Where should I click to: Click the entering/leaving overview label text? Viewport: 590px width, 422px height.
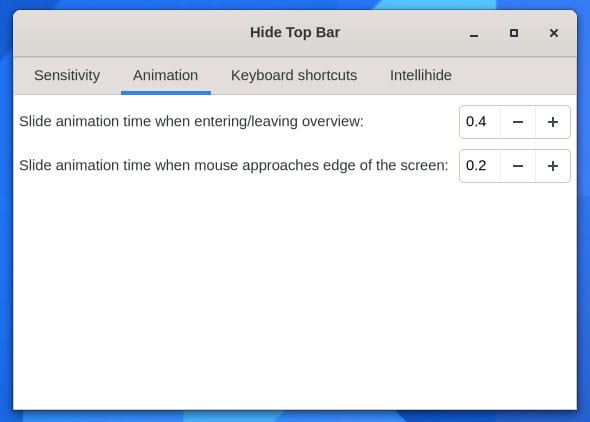191,121
